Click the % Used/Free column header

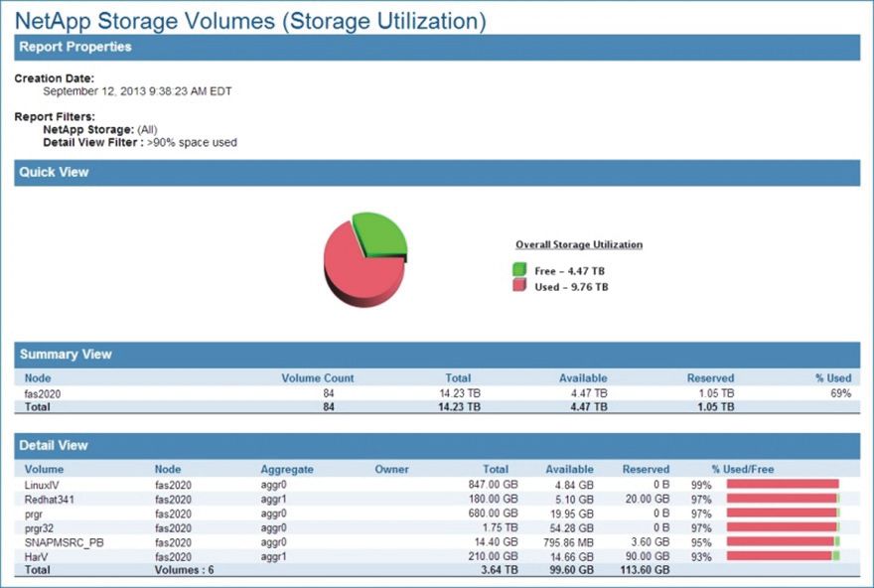click(743, 469)
